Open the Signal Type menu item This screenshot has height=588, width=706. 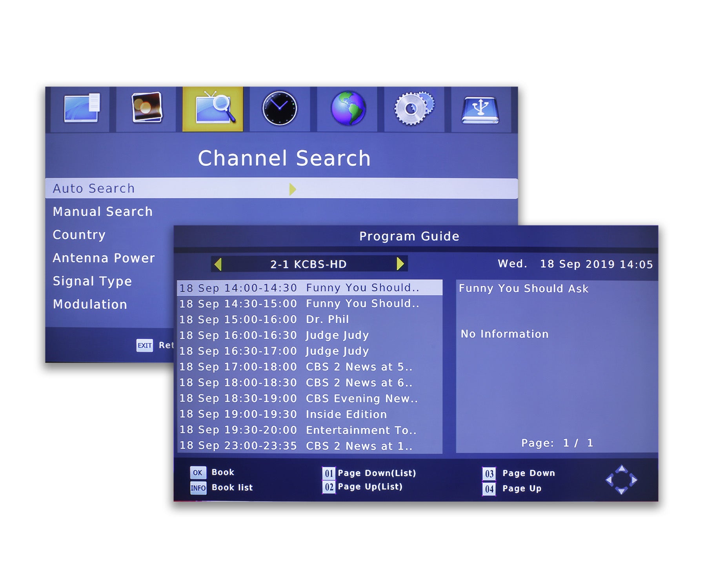coord(92,281)
